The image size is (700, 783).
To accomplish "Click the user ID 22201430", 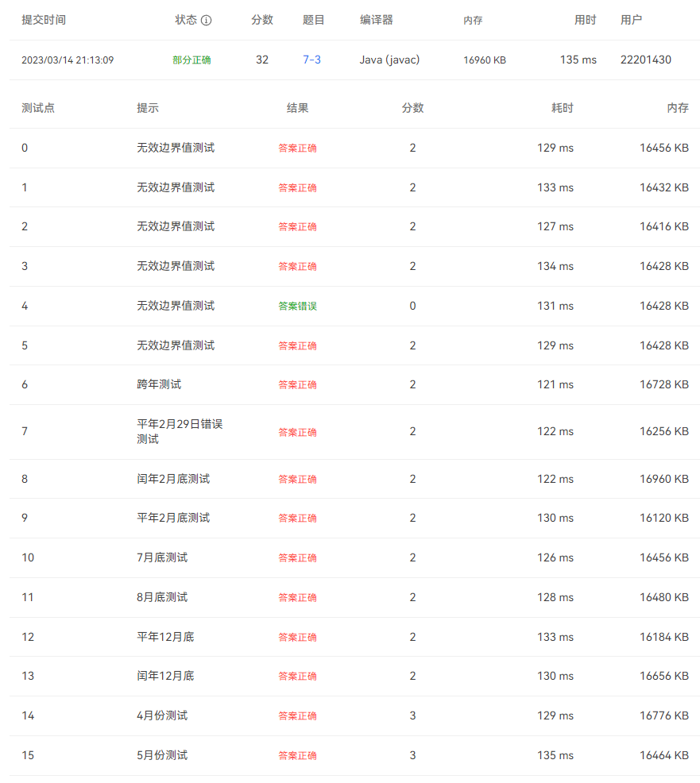I will click(645, 60).
